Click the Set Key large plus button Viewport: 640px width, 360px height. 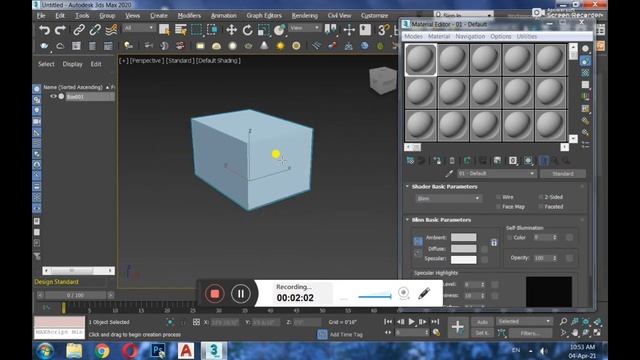coord(458,327)
